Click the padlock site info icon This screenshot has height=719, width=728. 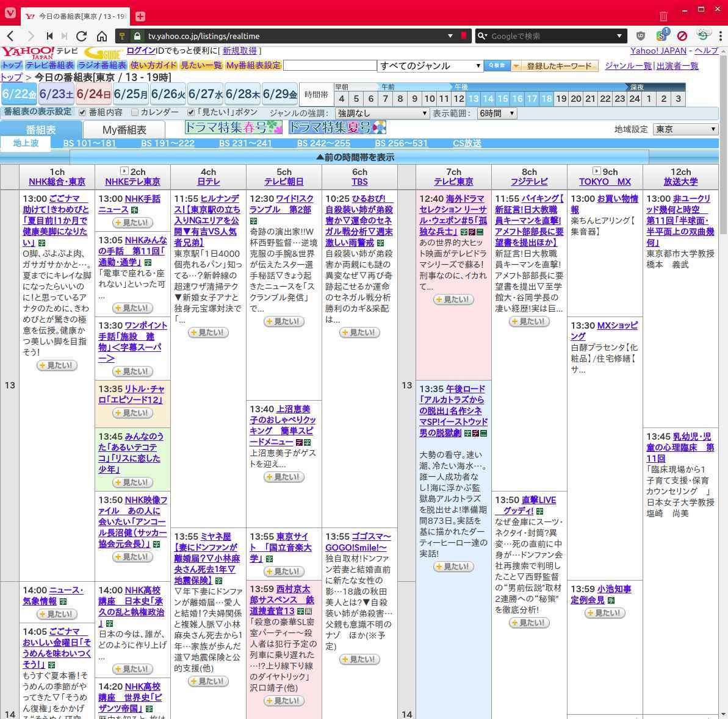pos(137,36)
